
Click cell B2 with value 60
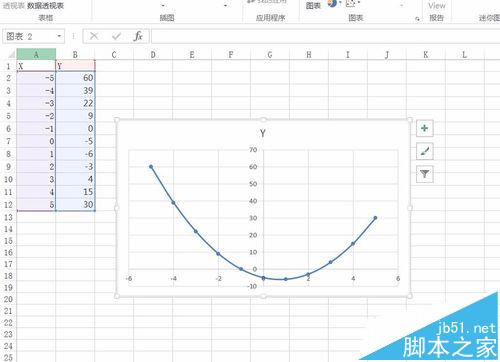tap(75, 78)
